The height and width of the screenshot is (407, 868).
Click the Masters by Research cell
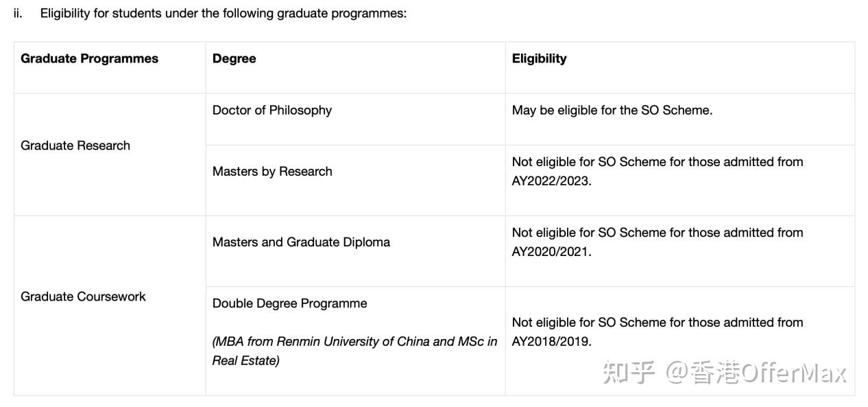pos(272,172)
